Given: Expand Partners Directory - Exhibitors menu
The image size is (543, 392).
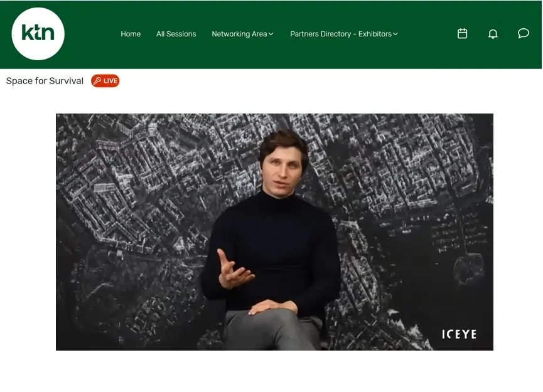Looking at the screenshot, I should click(344, 34).
